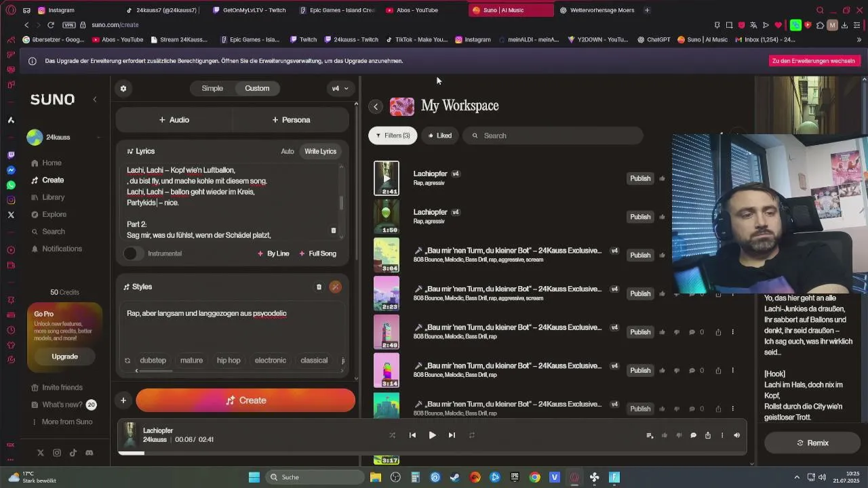Delete lyrics with trash icon
The width and height of the screenshot is (868, 488).
point(333,230)
